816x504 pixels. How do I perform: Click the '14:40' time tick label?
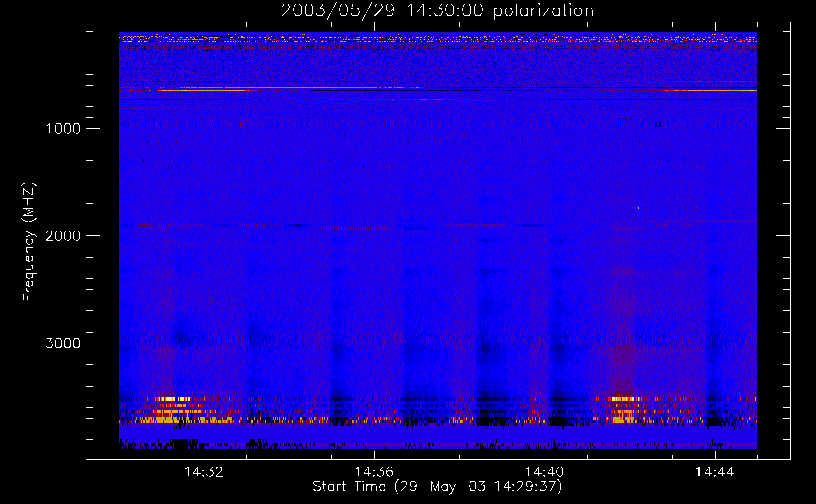coord(545,472)
